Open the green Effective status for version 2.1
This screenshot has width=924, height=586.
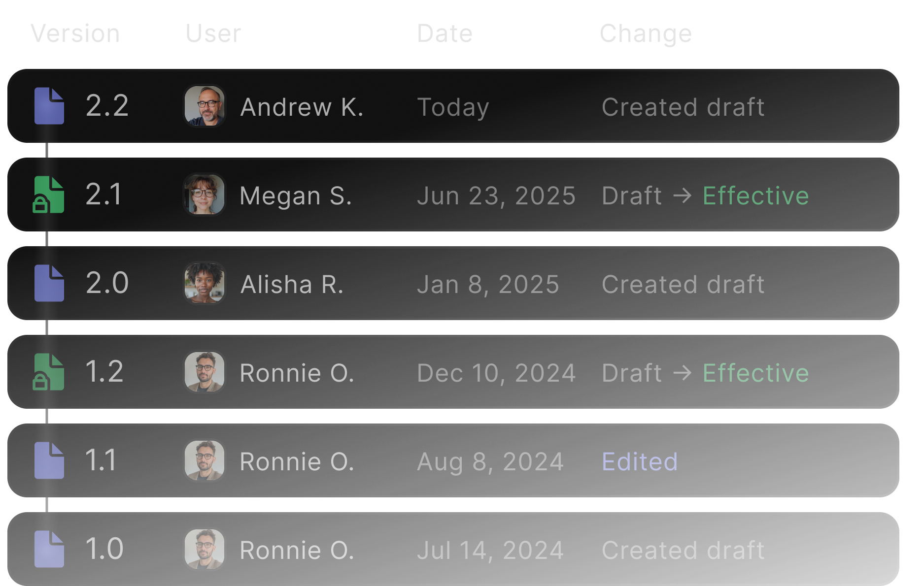(755, 195)
